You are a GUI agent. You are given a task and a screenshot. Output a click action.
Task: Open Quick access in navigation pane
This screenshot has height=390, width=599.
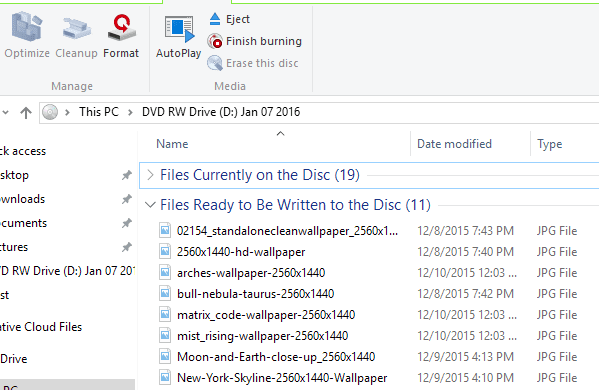click(x=23, y=151)
